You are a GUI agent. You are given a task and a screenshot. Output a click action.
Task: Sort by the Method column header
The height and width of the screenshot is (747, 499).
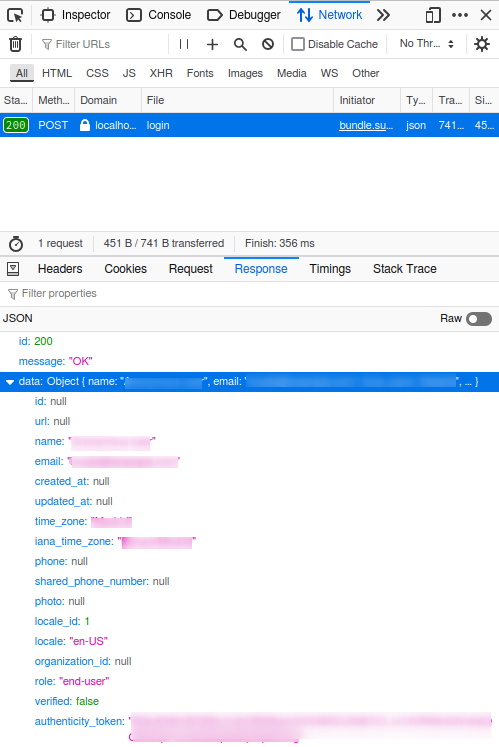click(x=54, y=101)
